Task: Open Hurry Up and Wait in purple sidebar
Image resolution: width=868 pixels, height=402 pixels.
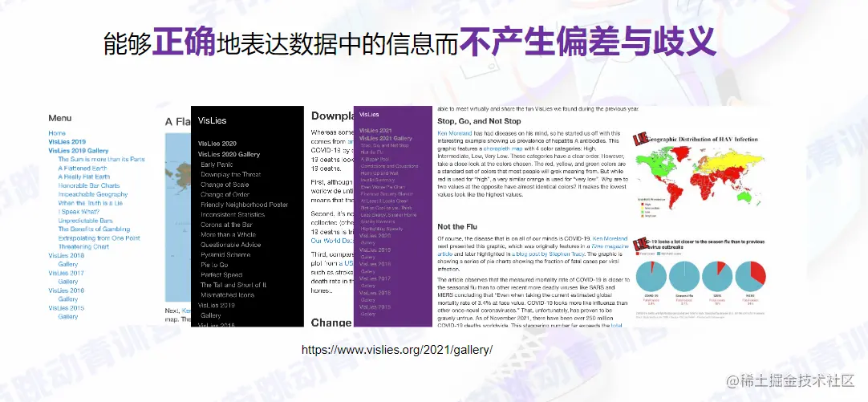Action: click(379, 173)
